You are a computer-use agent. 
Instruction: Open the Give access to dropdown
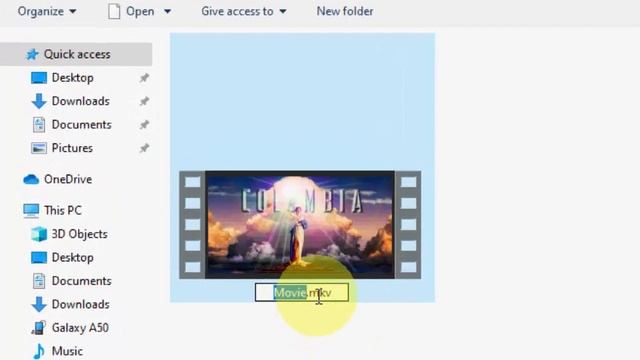[243, 11]
